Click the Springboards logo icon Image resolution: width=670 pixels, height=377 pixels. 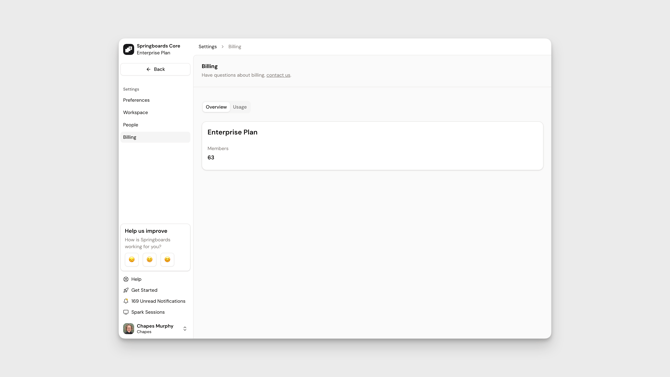[129, 50]
